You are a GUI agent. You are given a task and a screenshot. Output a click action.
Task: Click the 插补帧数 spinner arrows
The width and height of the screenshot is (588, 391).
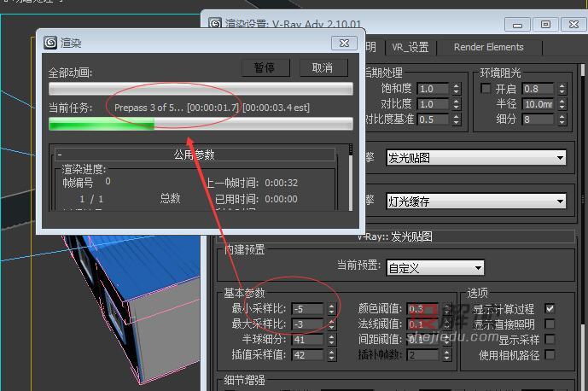pos(446,355)
